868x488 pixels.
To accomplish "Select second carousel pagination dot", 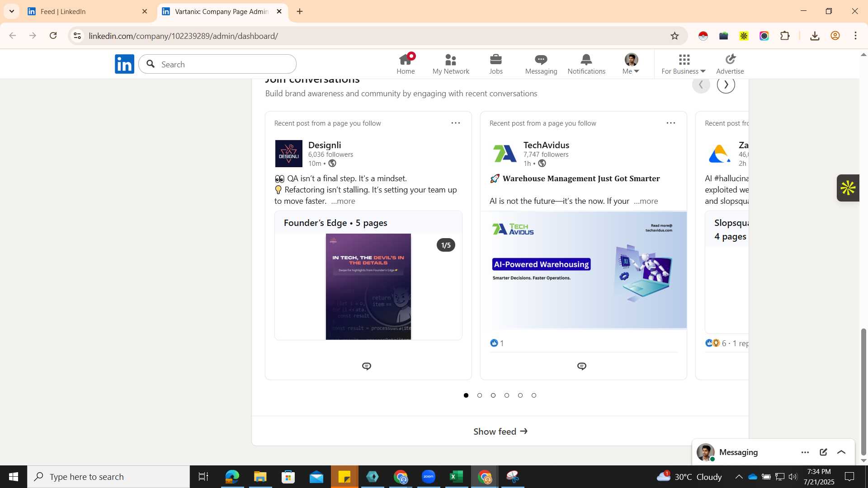I will tap(480, 395).
